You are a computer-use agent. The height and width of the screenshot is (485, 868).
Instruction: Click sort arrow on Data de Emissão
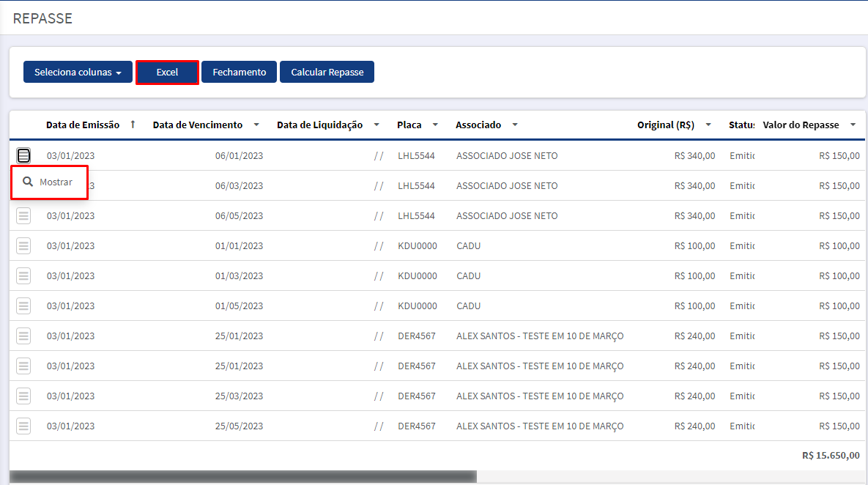[133, 125]
